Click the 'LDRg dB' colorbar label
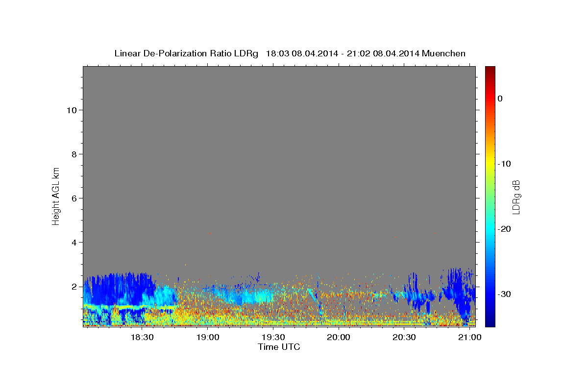The width and height of the screenshot is (588, 392). pyautogui.click(x=516, y=196)
